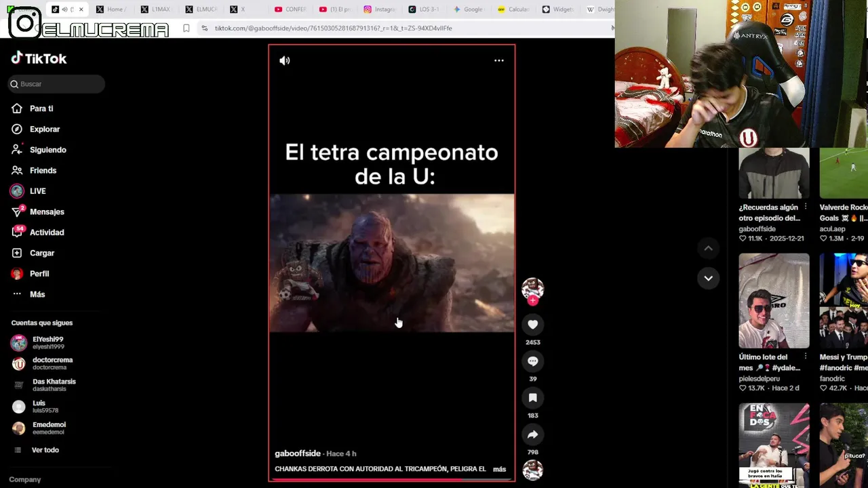Switch to the Home X tab
The height and width of the screenshot is (488, 868).
(111, 9)
